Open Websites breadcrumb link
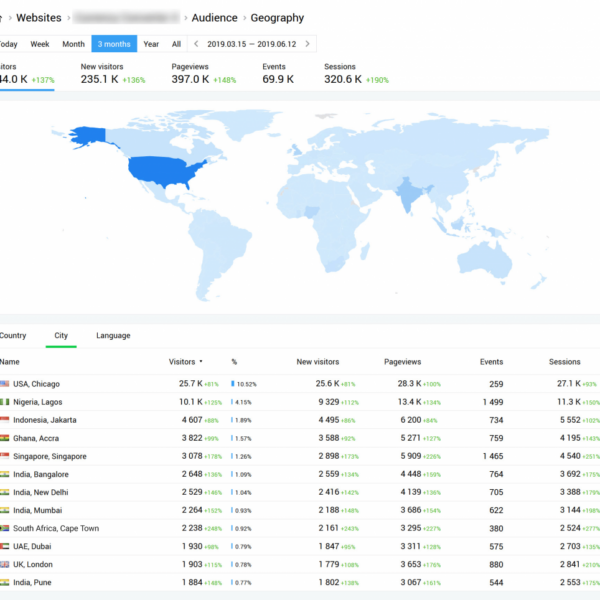Screen dimensions: 600x600 coord(39,18)
